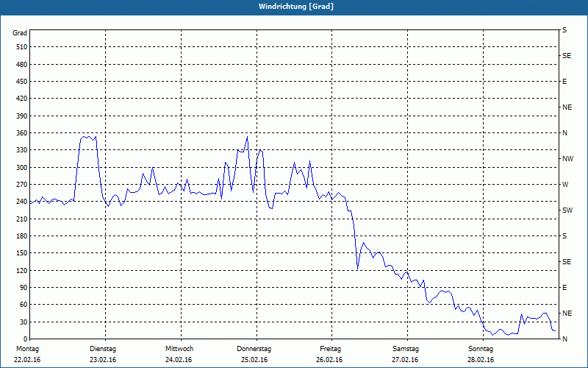Click the Samstag day label
The height and width of the screenshot is (368, 588).
coord(406,349)
